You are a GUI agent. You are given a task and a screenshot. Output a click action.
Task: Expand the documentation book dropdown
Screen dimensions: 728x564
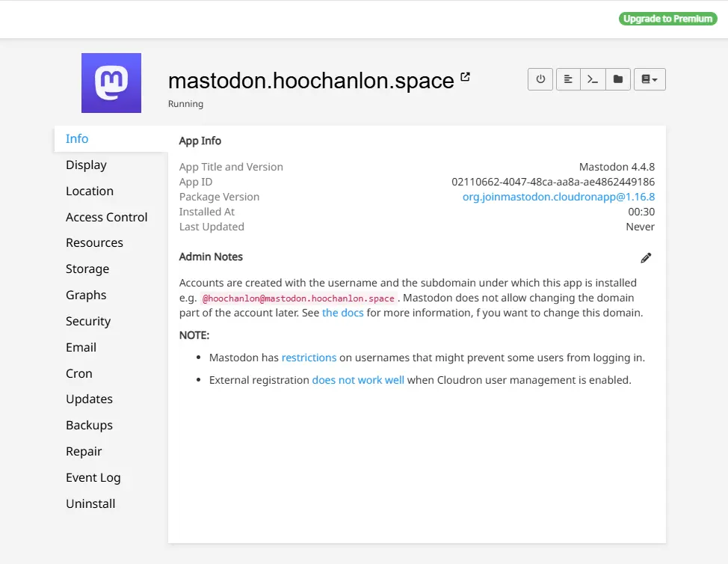pyautogui.click(x=650, y=79)
